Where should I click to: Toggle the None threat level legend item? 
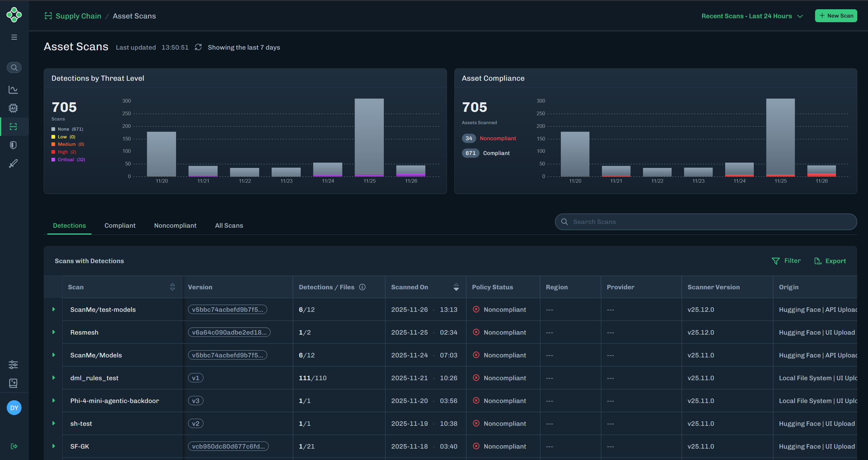(x=67, y=129)
